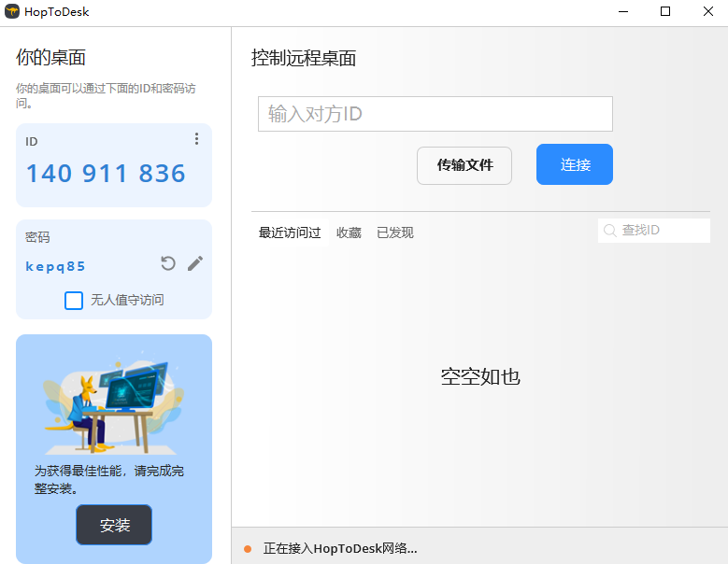Click the 密码 label
The height and width of the screenshot is (564, 728).
[37, 237]
